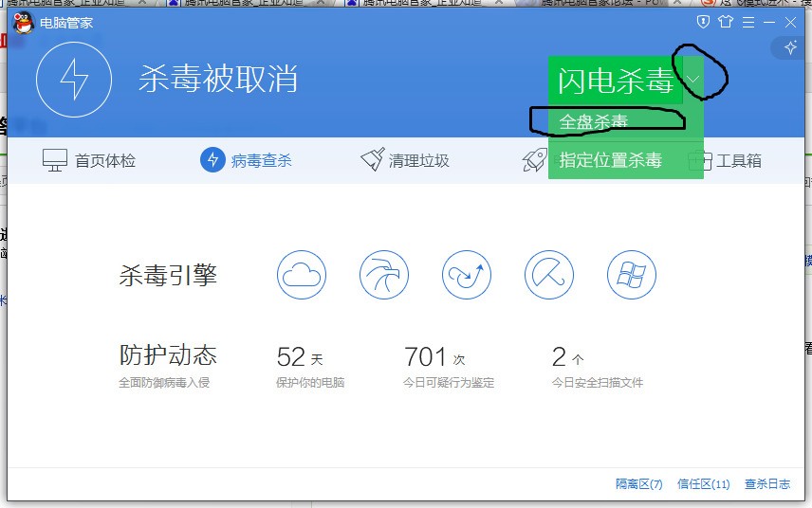
Task: Open the main menu hamburger icon
Action: point(748,22)
